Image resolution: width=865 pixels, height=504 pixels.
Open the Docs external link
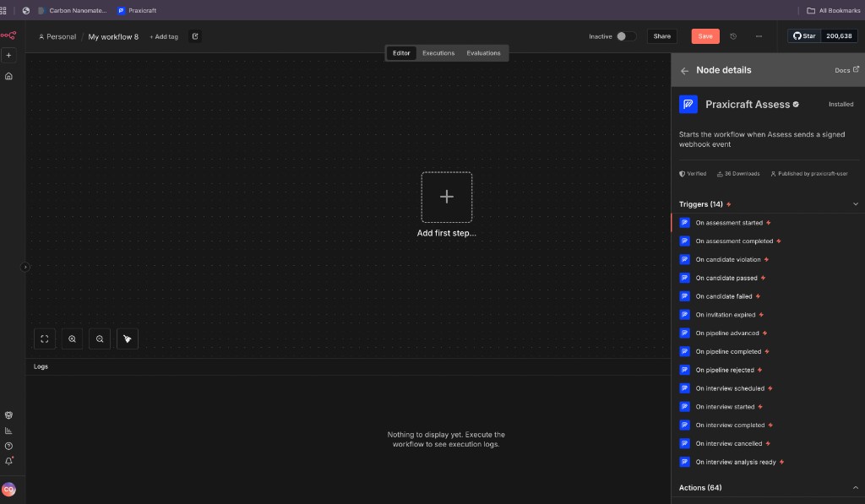846,70
